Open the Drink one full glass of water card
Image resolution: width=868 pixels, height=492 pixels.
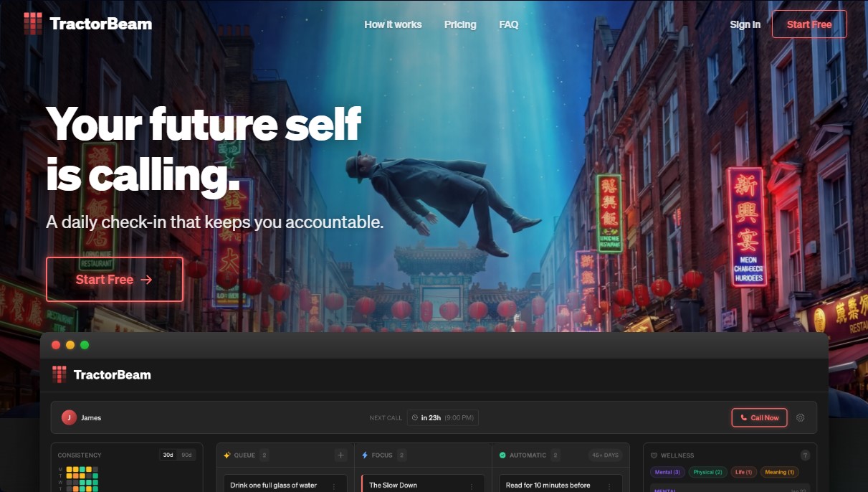coord(285,484)
